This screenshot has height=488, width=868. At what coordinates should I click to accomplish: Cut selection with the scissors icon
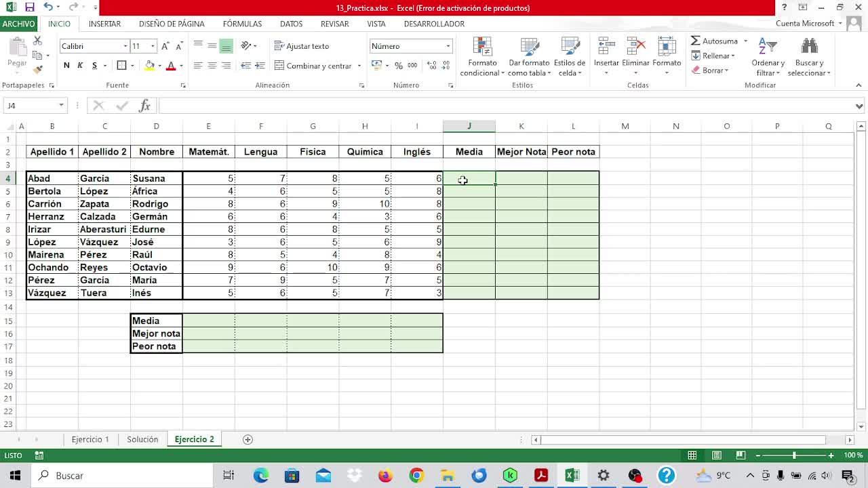(37, 41)
